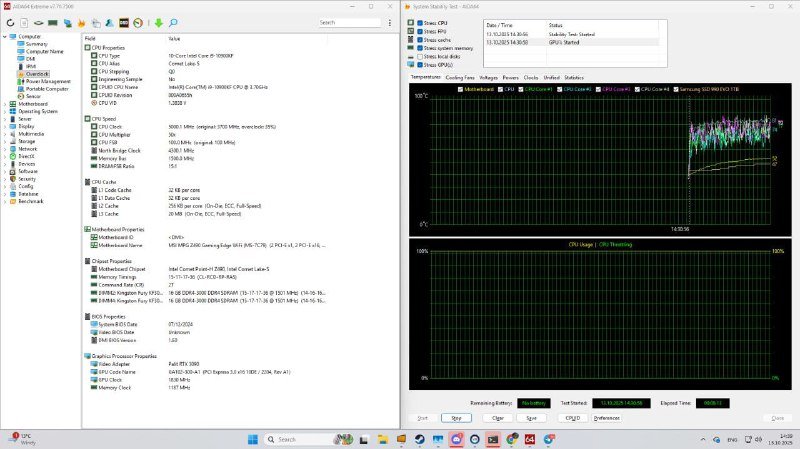Click the Field column header

pos(90,39)
